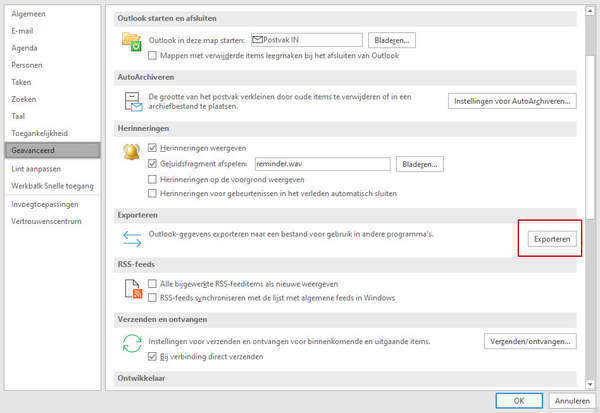Click the 'AutoArchiveren' section heading

pyautogui.click(x=146, y=77)
